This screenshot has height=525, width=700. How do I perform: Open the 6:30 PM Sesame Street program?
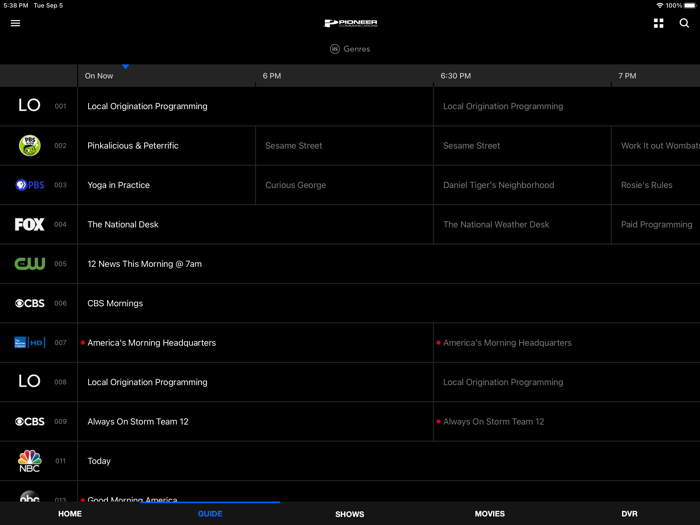tap(522, 146)
